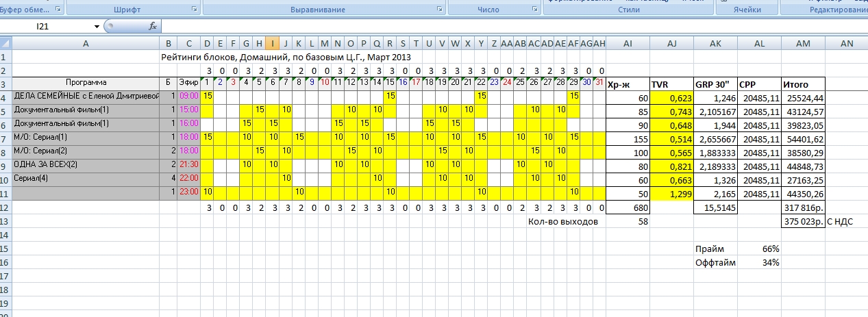Screen dimensions: 868x317
Task: Select the 'Сериал(4)' program cell
Action: [86, 178]
